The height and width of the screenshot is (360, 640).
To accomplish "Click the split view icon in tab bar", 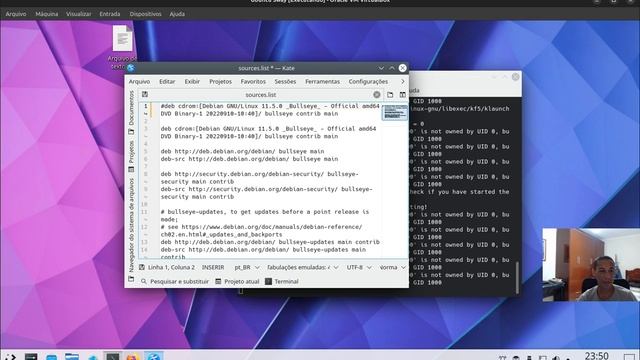I will click(x=402, y=95).
